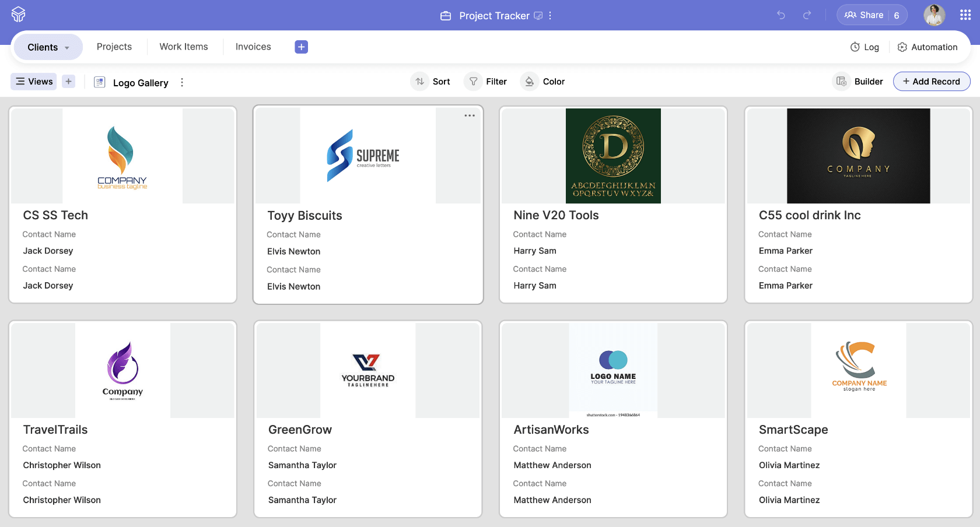Screen dimensions: 980x527
Task: Open Toyy Biscuits card options menu
Action: [470, 115]
